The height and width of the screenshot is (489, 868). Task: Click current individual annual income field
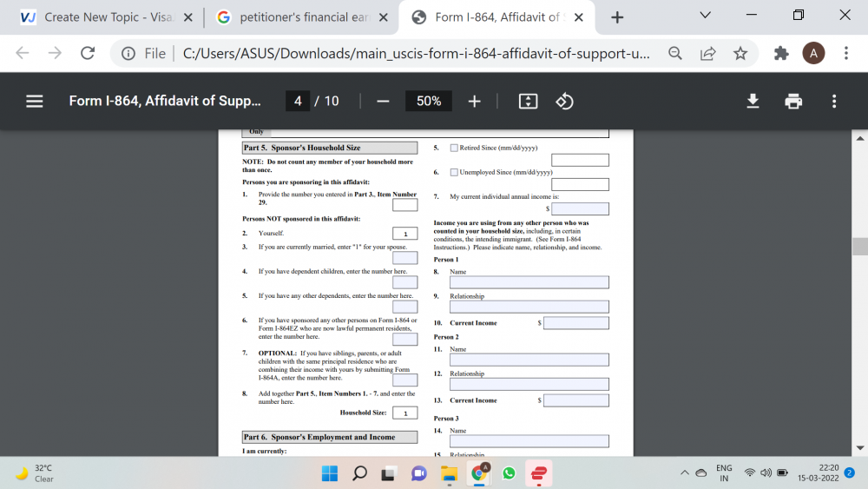[580, 208]
